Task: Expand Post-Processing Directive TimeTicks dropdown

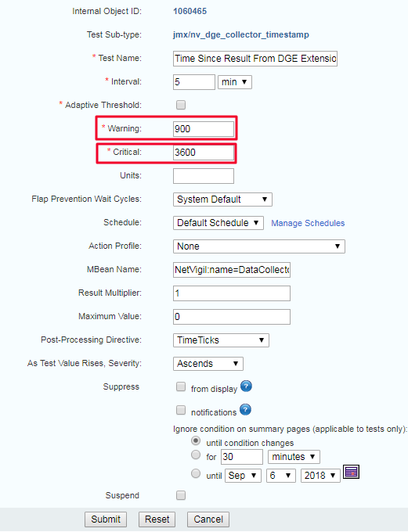Action: [221, 340]
